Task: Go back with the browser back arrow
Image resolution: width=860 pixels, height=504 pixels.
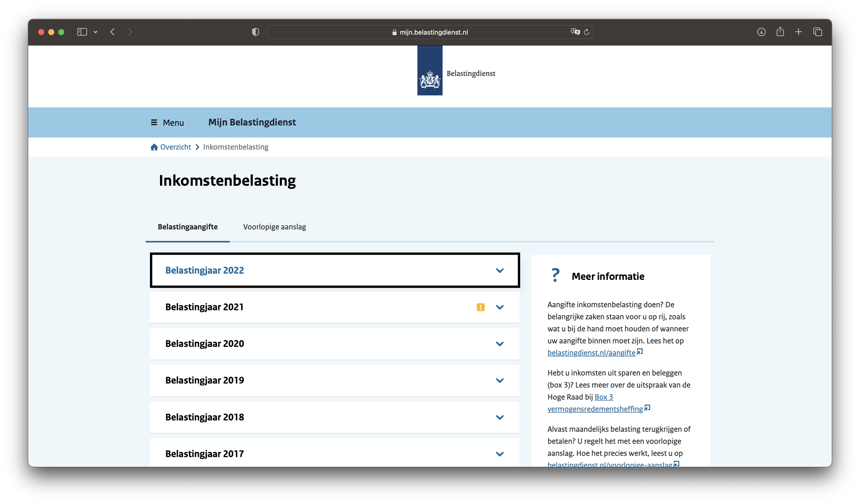Action: pos(112,32)
